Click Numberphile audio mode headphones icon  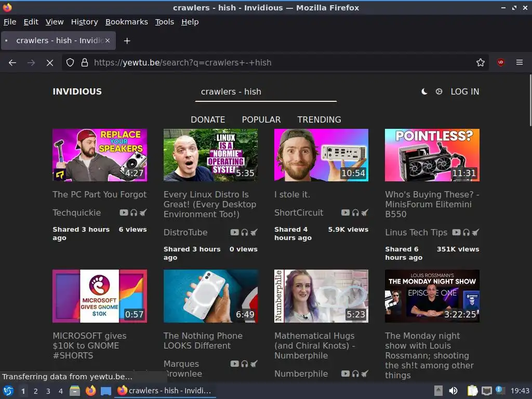(355, 373)
